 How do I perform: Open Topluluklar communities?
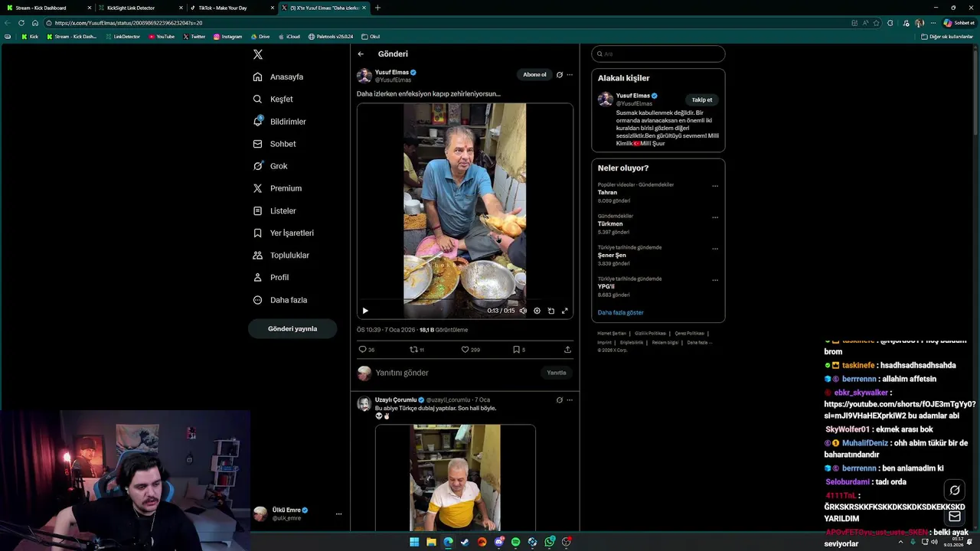(x=281, y=255)
